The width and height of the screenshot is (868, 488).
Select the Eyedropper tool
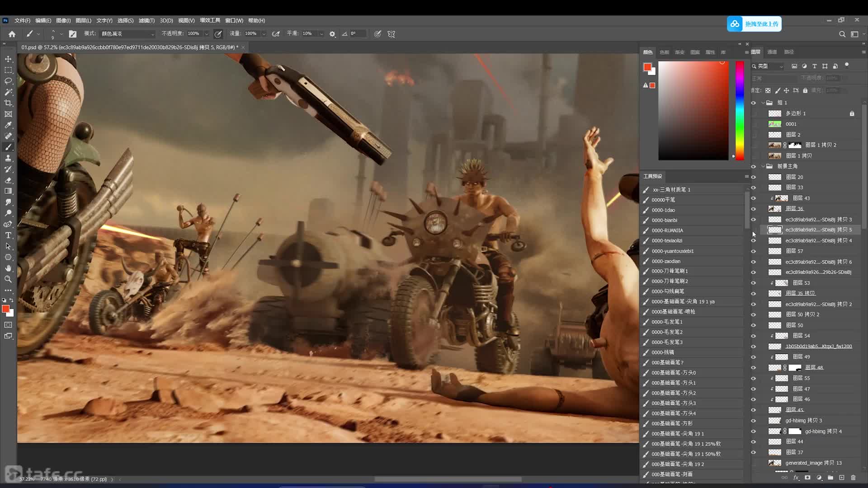coord(8,125)
